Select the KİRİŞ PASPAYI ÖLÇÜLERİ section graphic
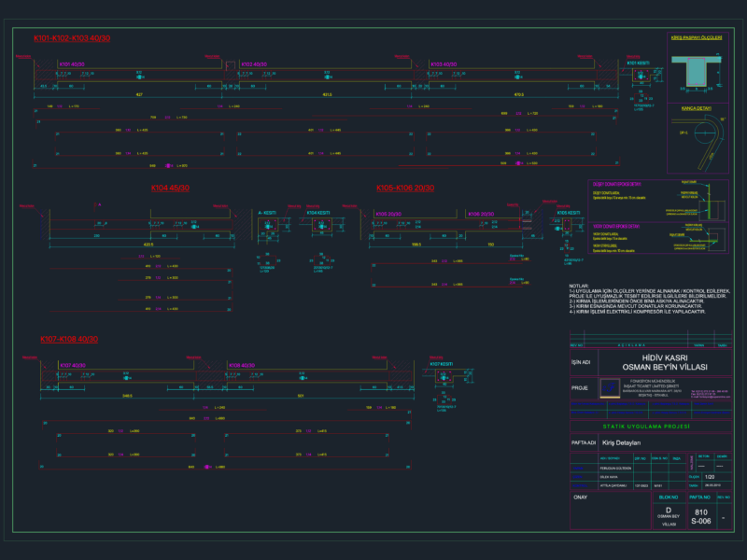Image resolution: width=747 pixels, height=560 pixels. click(x=696, y=72)
